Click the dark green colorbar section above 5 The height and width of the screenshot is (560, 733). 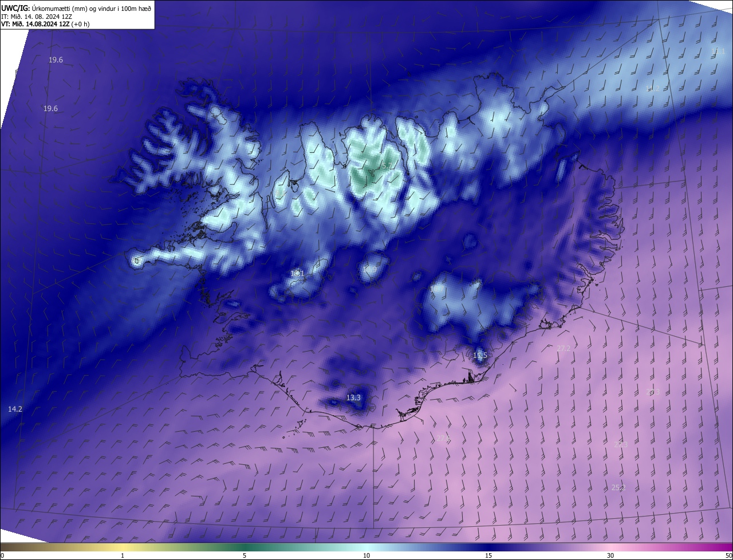[245, 547]
